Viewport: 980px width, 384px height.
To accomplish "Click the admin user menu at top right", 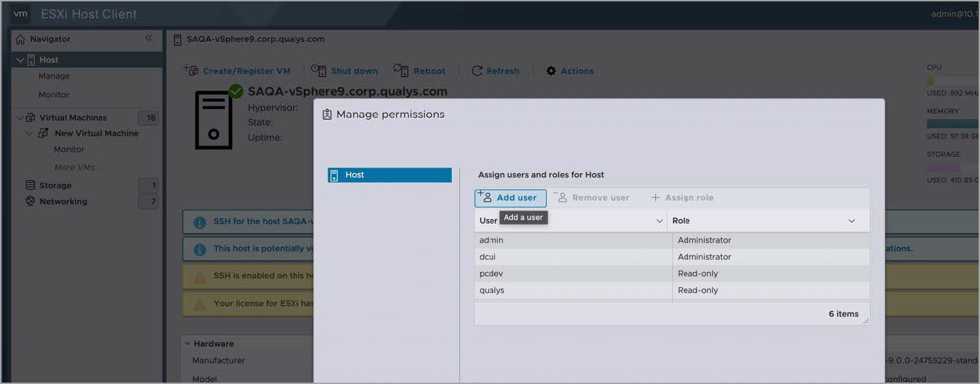I will (955, 14).
